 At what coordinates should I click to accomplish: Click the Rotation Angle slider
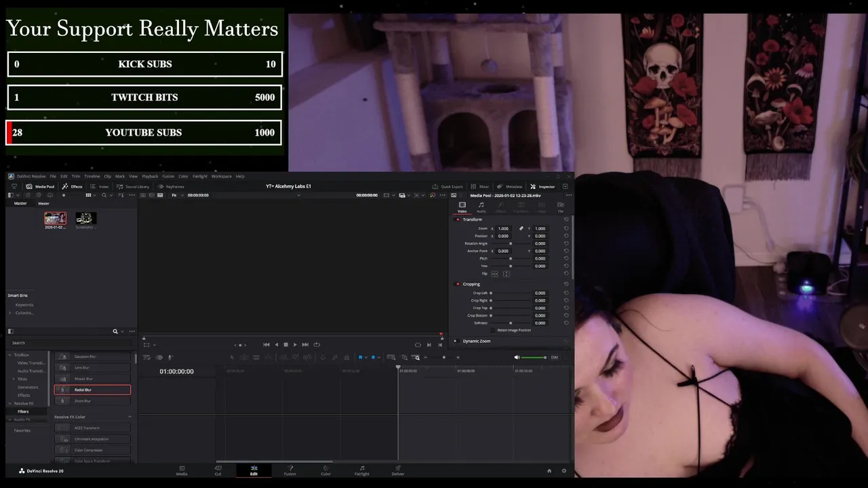(x=511, y=243)
